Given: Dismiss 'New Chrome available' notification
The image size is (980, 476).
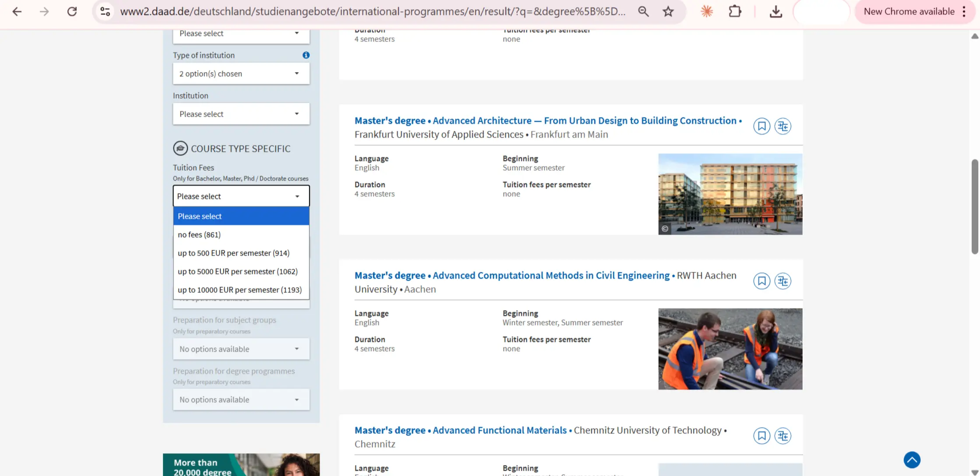Looking at the screenshot, I should click(909, 11).
